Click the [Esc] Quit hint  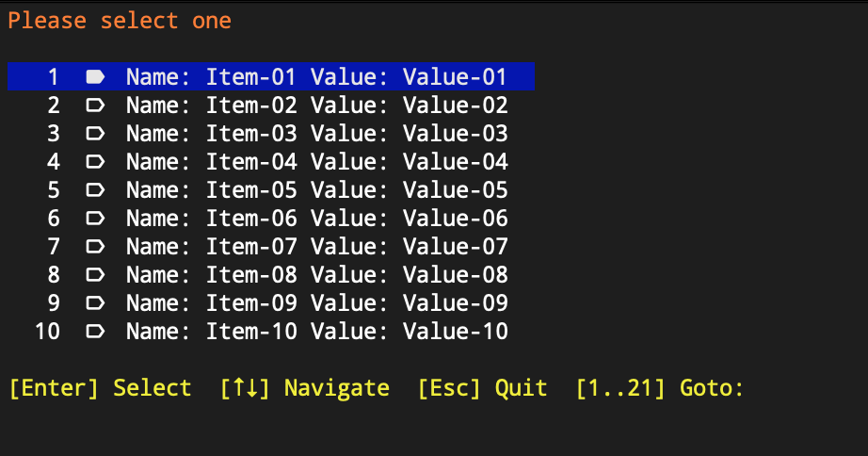pyautogui.click(x=482, y=388)
